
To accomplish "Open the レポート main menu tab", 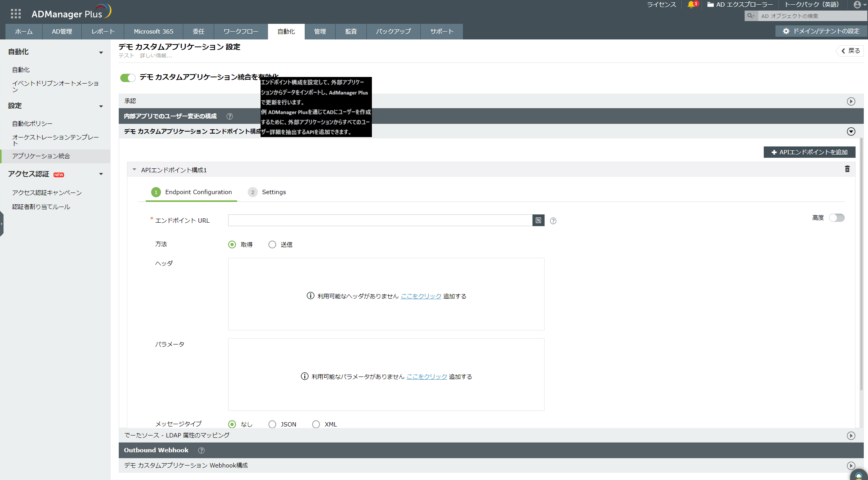I will pos(103,32).
